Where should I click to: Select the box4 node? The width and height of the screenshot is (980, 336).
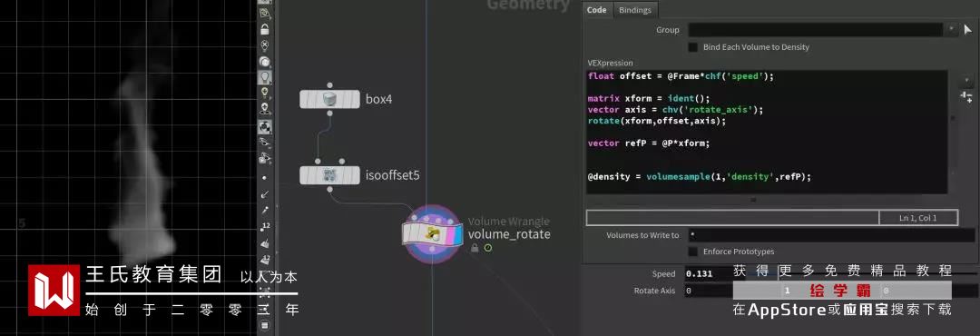tap(330, 99)
